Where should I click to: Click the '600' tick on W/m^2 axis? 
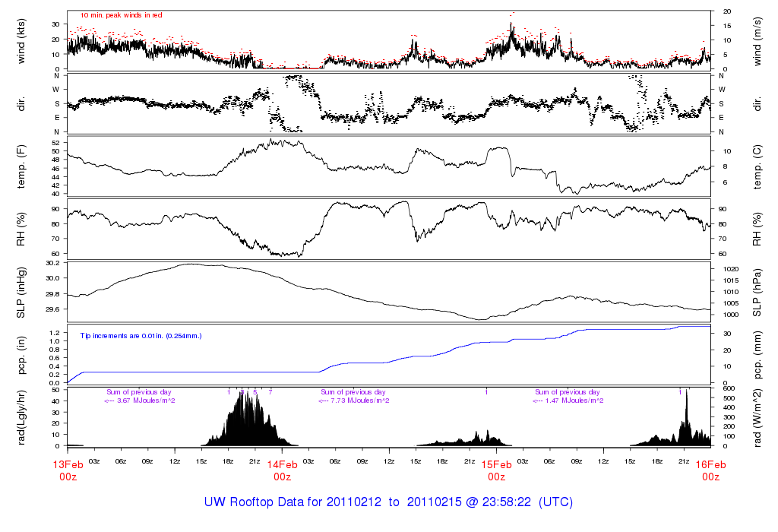[729, 388]
